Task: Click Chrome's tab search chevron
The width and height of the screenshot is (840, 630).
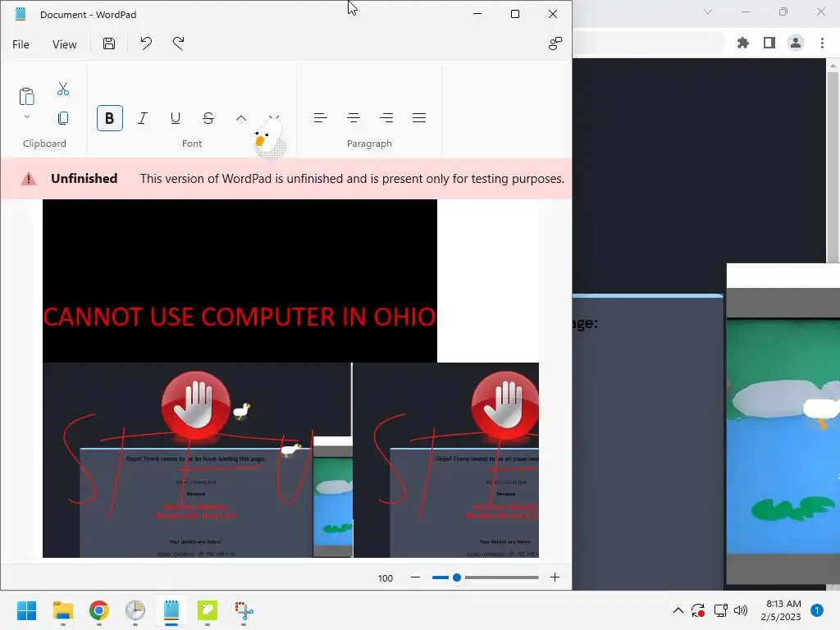Action: point(708,11)
